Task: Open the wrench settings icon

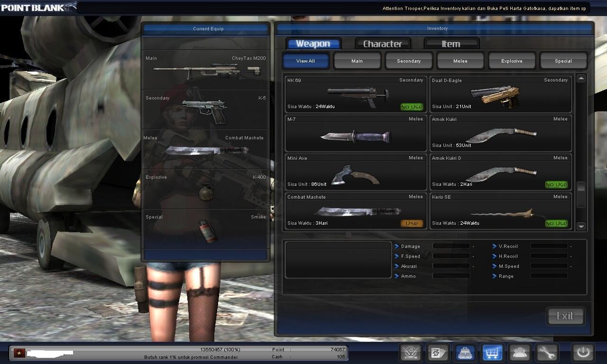Action: click(547, 353)
